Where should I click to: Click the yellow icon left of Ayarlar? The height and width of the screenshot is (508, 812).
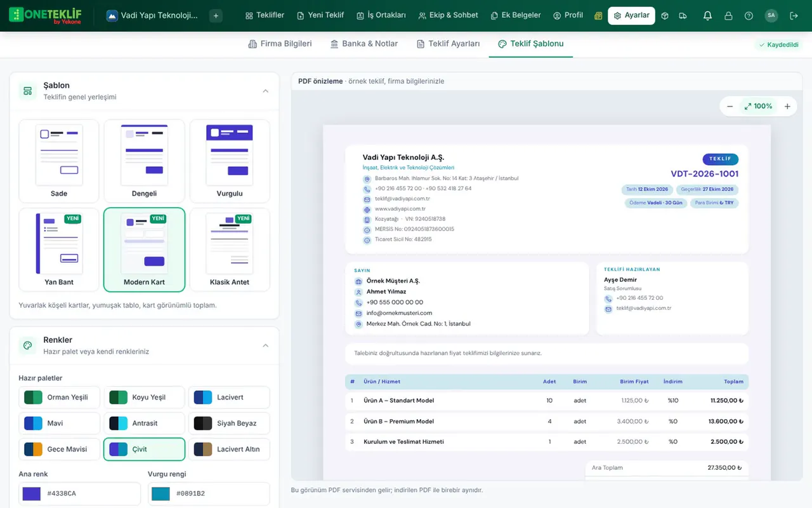[598, 16]
